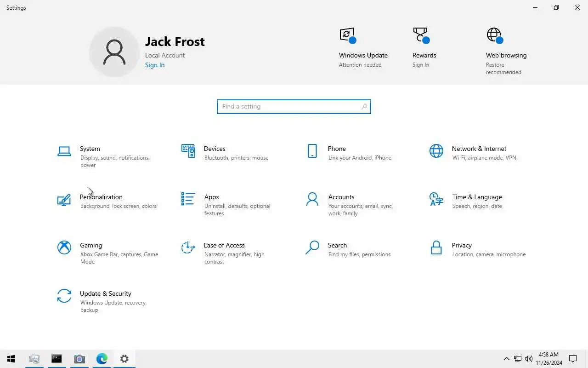
Task: Open the Privacy settings title
Action: point(462,245)
